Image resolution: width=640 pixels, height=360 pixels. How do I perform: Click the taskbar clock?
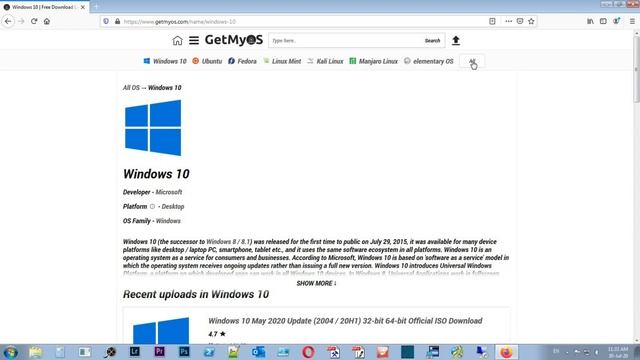(618, 352)
